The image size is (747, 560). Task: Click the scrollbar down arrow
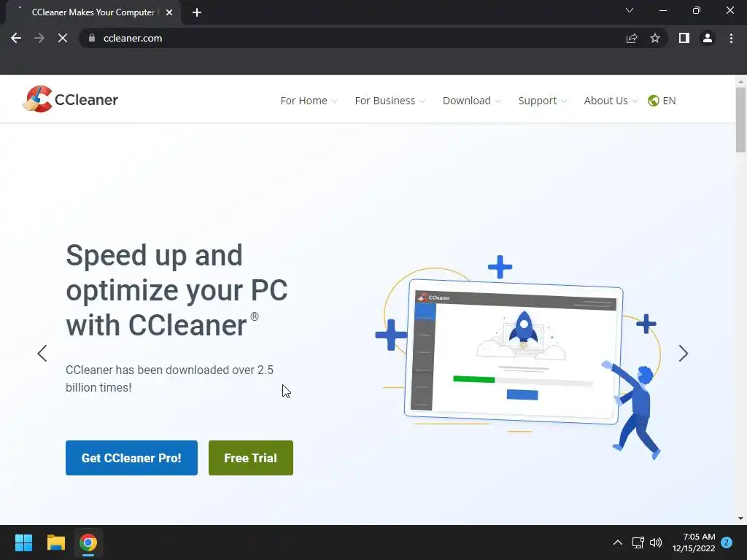(x=740, y=518)
